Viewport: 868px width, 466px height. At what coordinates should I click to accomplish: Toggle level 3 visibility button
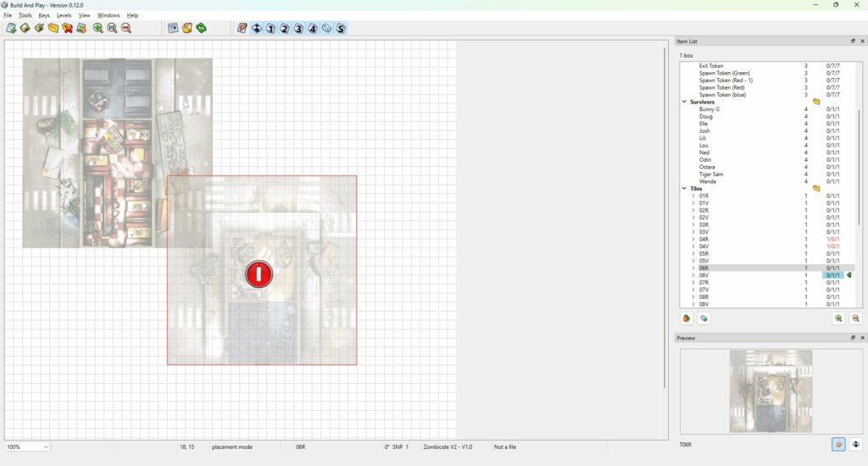tap(298, 28)
